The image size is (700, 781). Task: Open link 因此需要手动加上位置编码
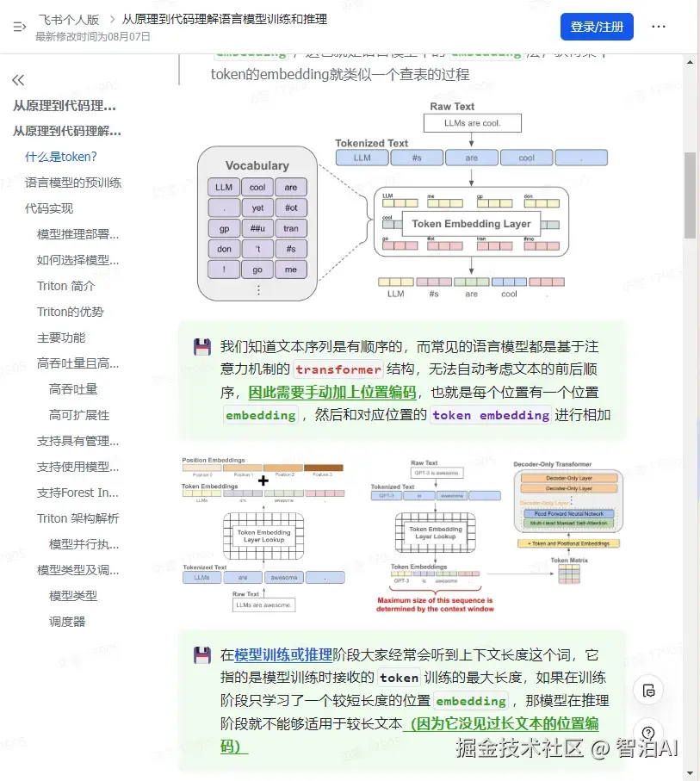click(x=332, y=393)
